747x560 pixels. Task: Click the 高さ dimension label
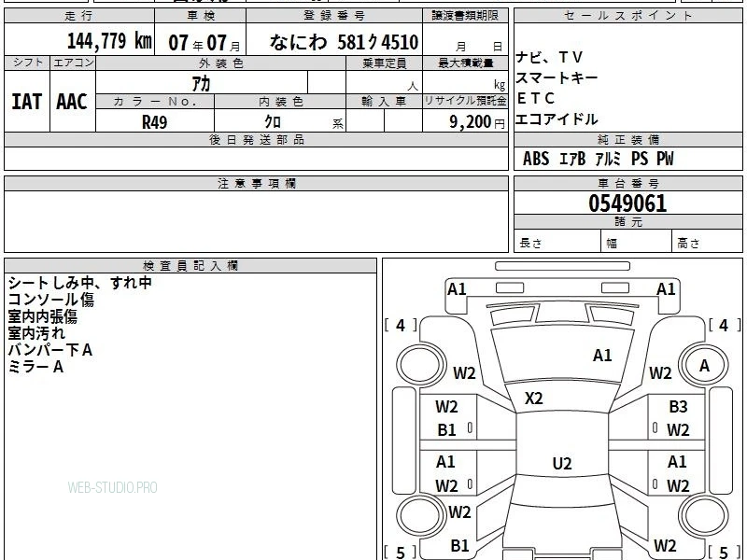click(x=688, y=244)
